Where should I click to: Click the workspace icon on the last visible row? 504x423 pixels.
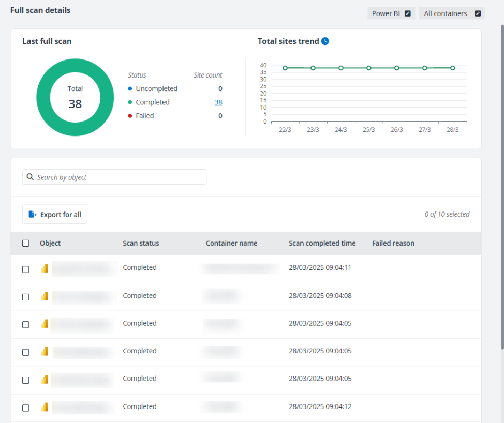click(45, 407)
